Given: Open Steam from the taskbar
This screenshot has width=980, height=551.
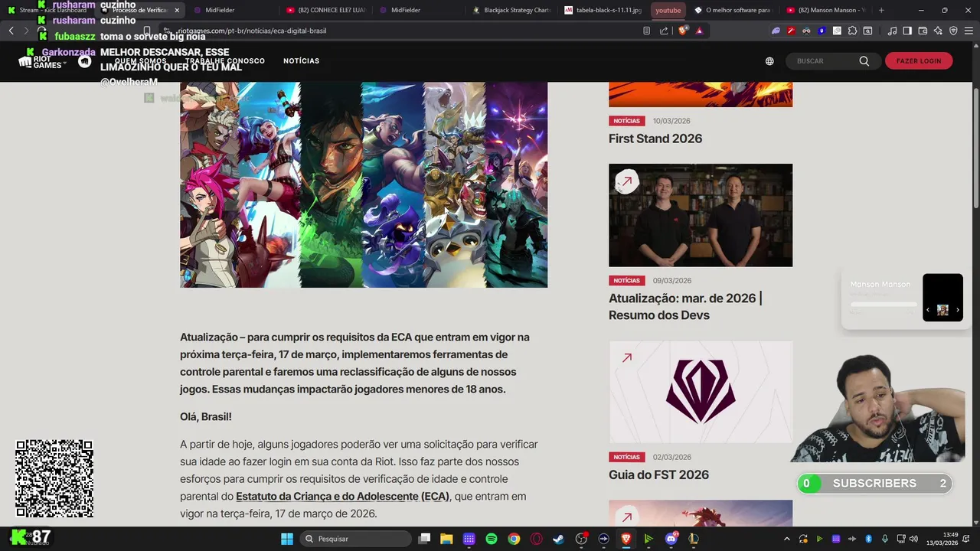Looking at the screenshot, I should pos(558,539).
